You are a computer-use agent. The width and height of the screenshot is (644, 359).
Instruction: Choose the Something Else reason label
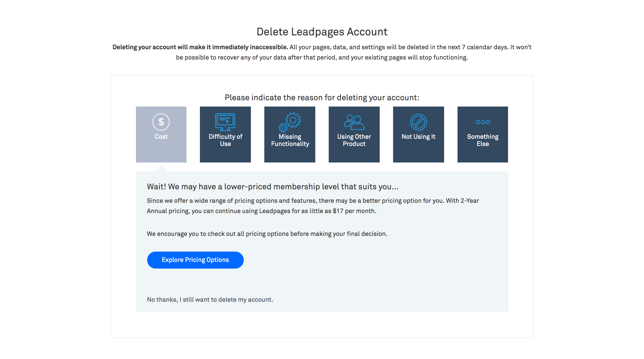483,140
